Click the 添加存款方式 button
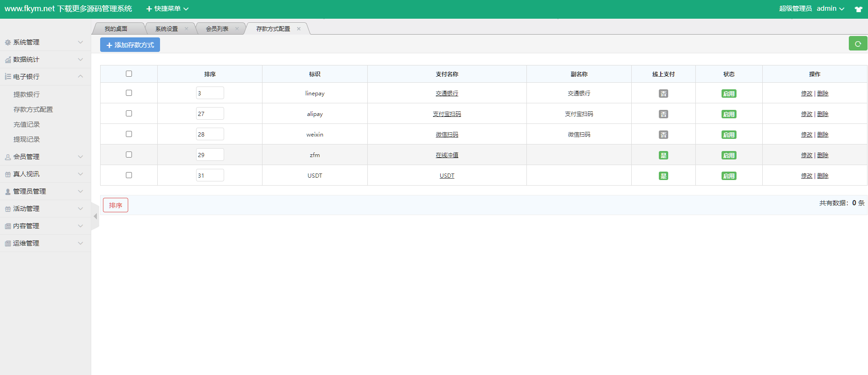 tap(130, 45)
